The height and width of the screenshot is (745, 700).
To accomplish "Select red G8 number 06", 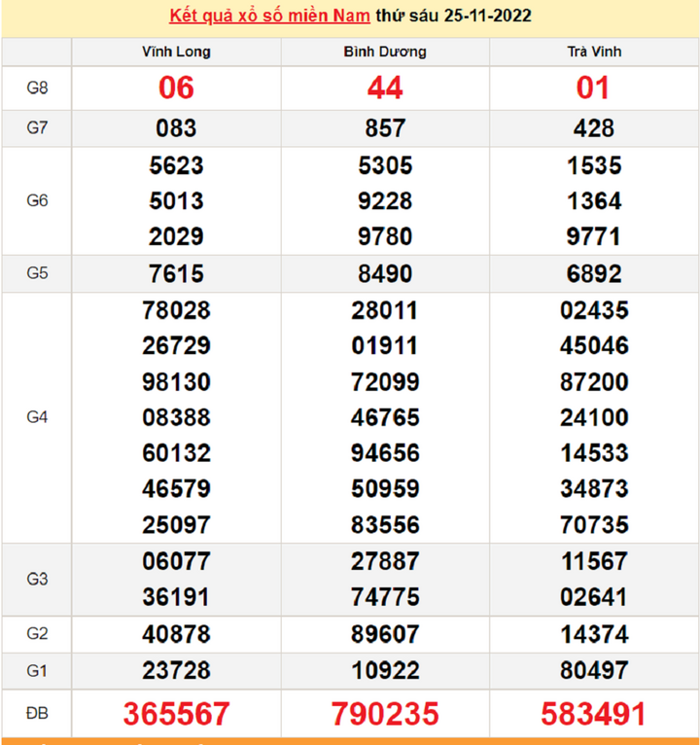I will (176, 88).
